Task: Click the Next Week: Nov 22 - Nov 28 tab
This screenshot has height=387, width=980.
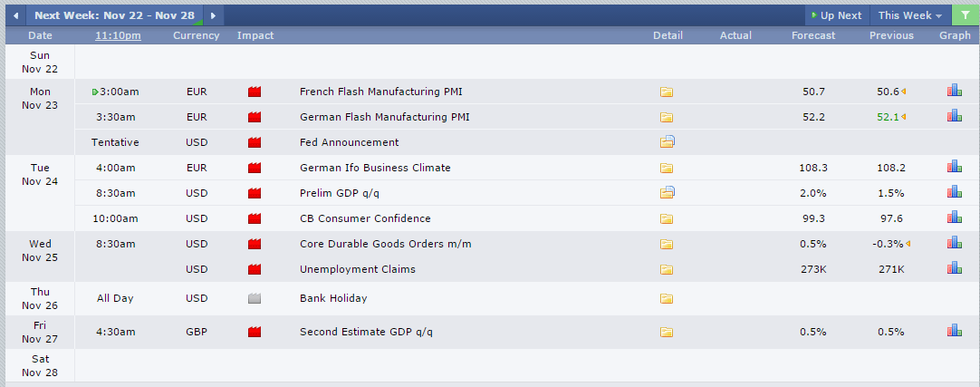Action: [114, 15]
